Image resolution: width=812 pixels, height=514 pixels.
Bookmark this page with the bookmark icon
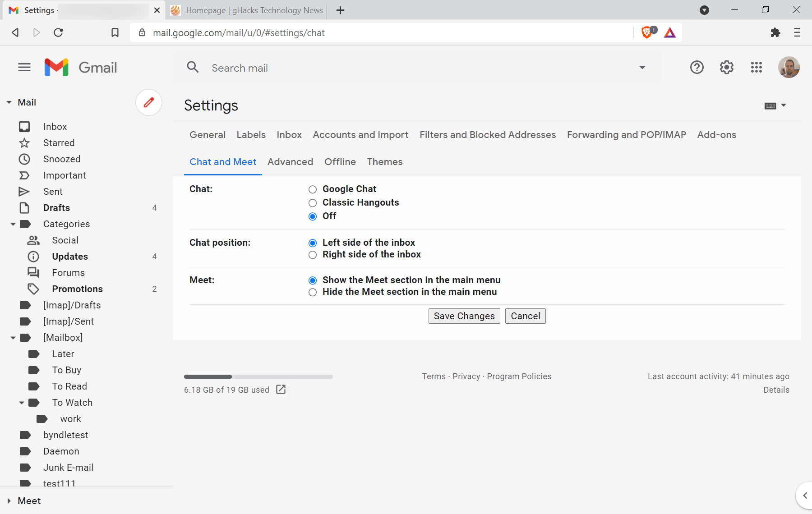pos(115,32)
